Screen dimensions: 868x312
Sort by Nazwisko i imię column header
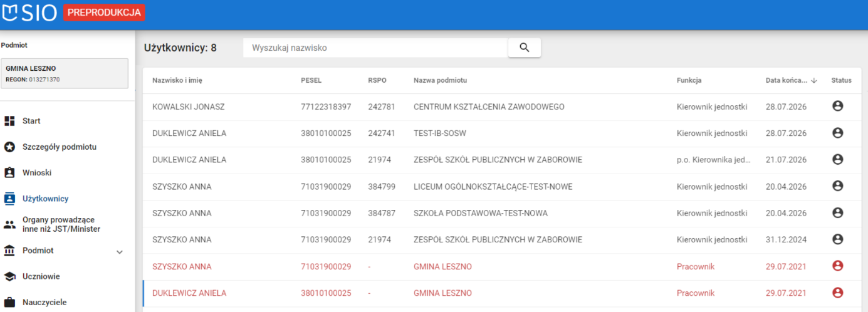coord(177,80)
